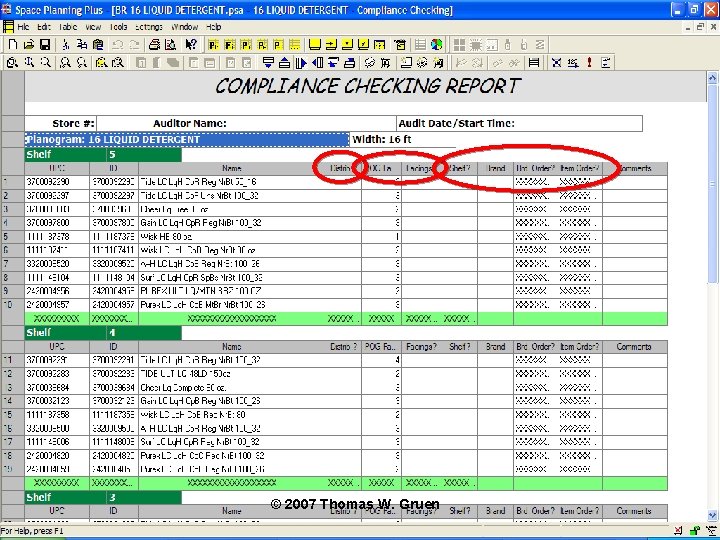Select the green Shelf 4 header cell
720x540 pixels.
pyautogui.click(x=103, y=333)
